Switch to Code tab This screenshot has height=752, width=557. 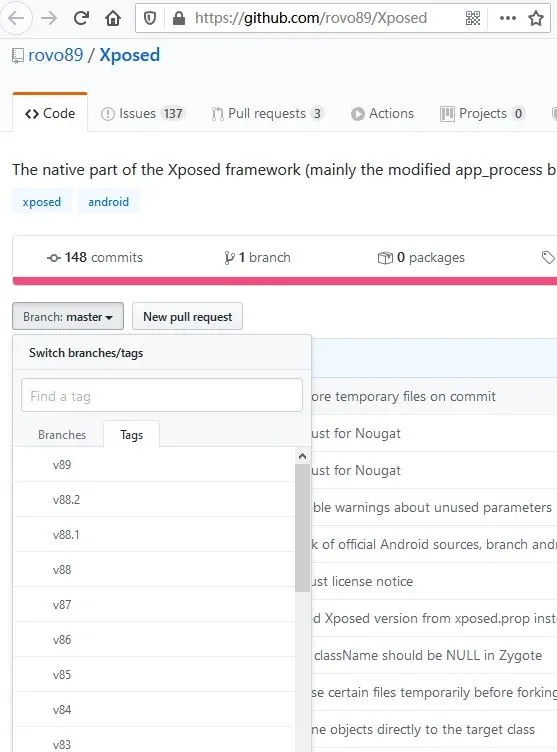50,113
